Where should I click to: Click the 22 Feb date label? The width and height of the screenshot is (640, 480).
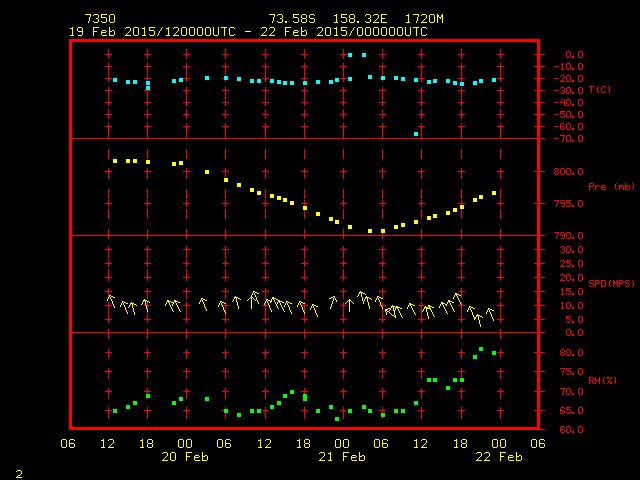pos(497,457)
